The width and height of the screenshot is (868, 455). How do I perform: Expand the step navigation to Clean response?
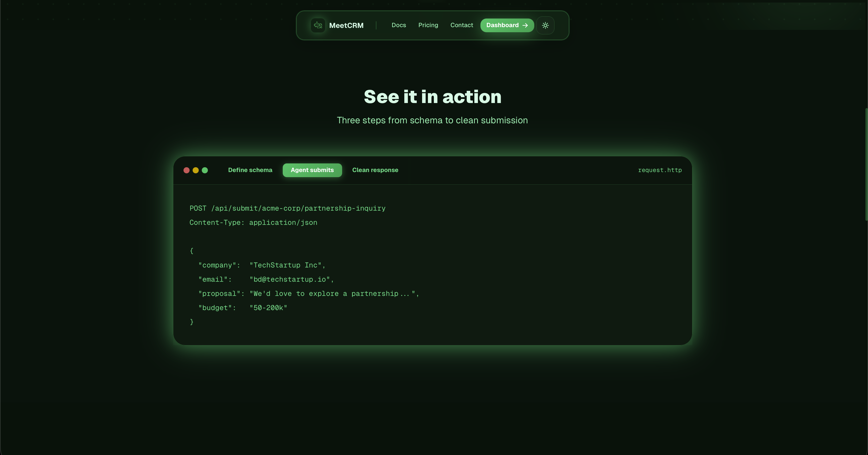(x=375, y=170)
